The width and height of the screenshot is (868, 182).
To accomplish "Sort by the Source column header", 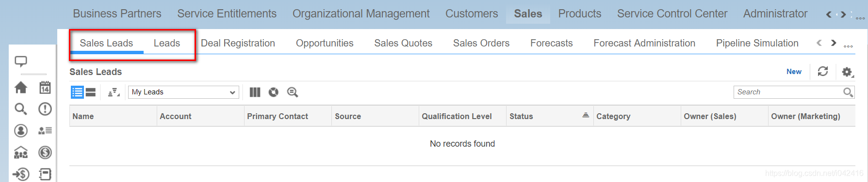I will pyautogui.click(x=375, y=116).
